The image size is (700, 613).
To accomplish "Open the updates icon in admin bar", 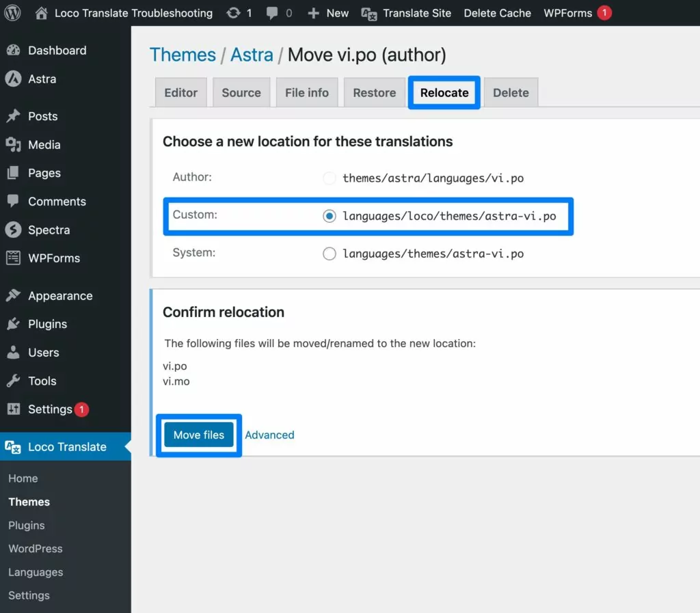I will (233, 13).
